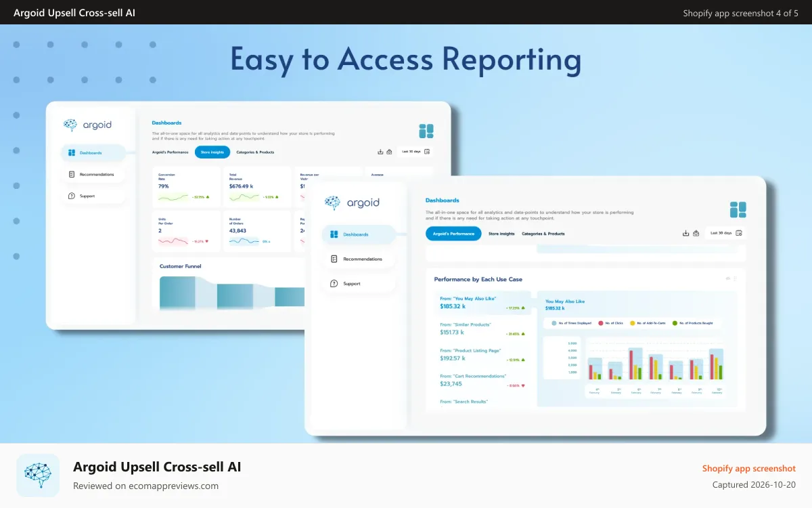Open the calendar icon in front window date picker
The height and width of the screenshot is (508, 812).
739,233
